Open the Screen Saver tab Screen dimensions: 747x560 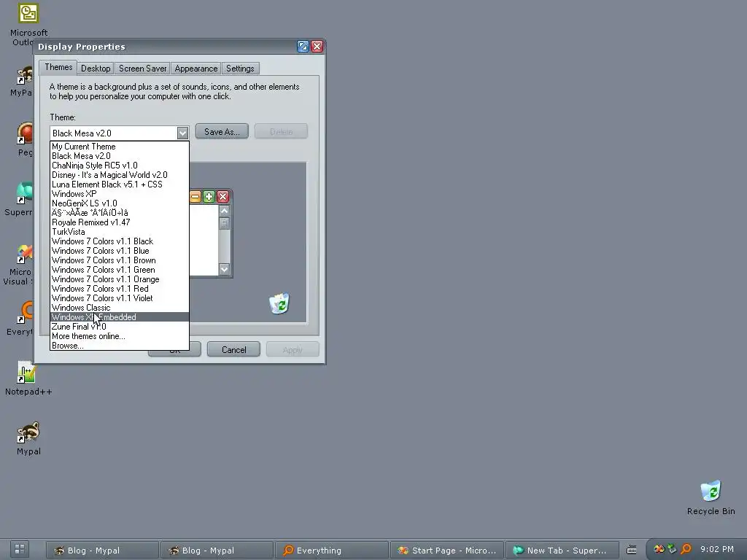(x=142, y=69)
